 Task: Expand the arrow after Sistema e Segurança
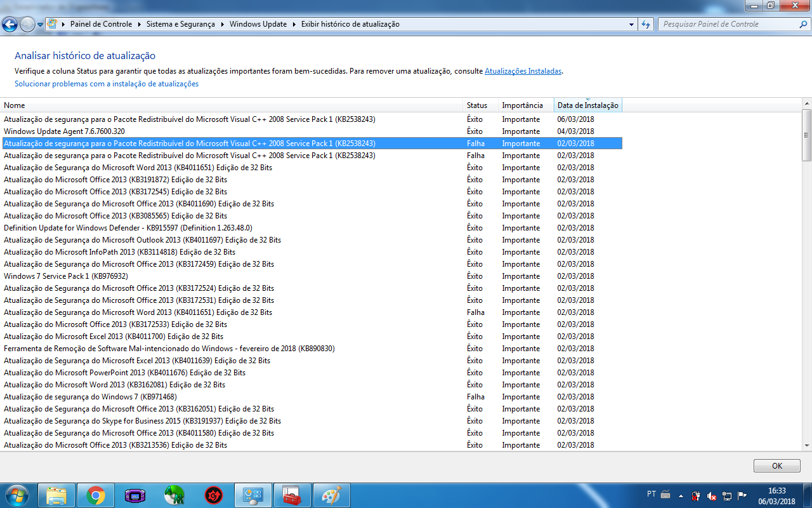tap(223, 24)
